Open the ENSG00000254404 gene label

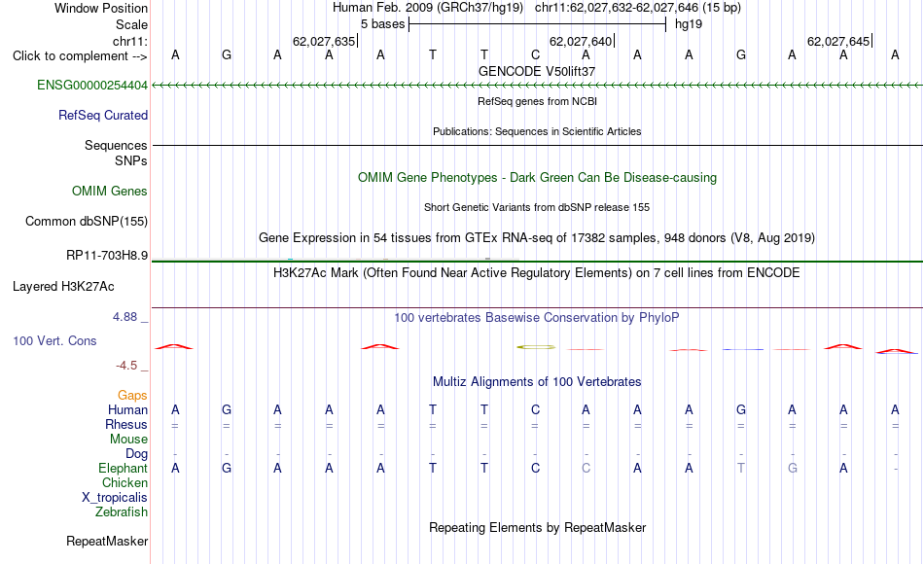(x=92, y=85)
